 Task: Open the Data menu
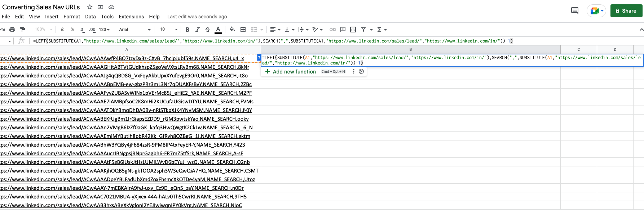pyautogui.click(x=90, y=17)
